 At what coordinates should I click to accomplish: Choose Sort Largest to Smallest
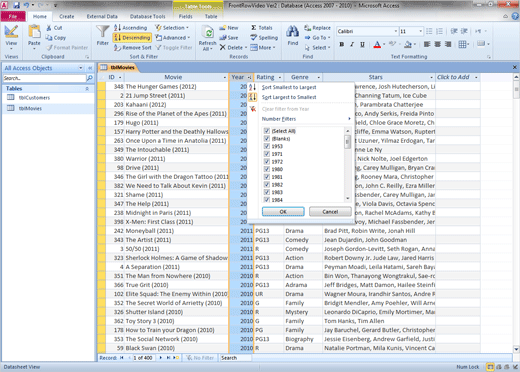pos(289,97)
